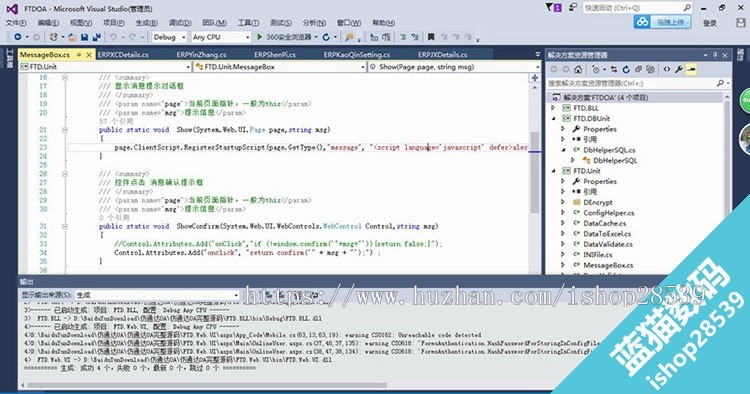Click the 360安全浏览器 run button
Image resolution: width=750 pixels, height=394 pixels.
pos(288,37)
